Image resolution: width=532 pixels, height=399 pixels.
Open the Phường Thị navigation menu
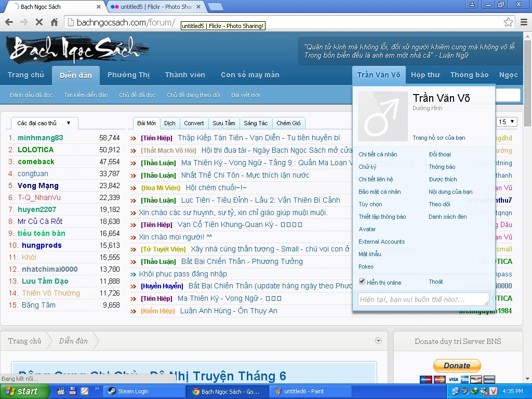pyautogui.click(x=128, y=75)
